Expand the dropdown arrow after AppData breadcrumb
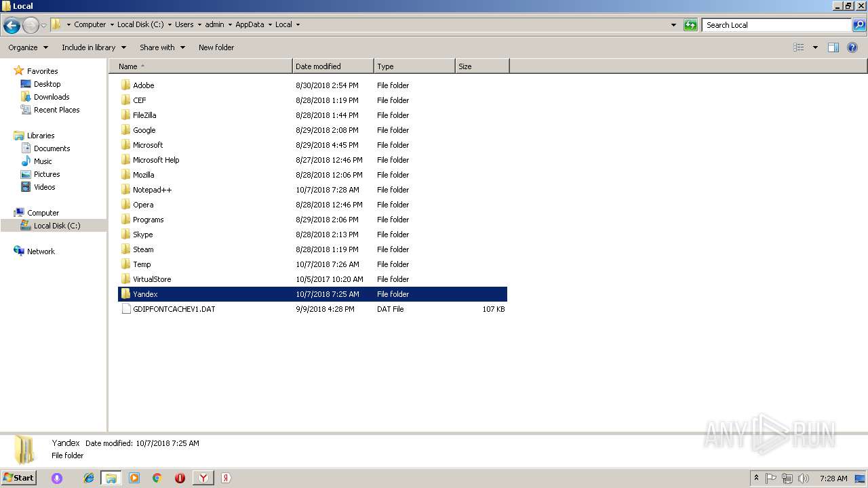The width and height of the screenshot is (868, 488). [x=270, y=24]
